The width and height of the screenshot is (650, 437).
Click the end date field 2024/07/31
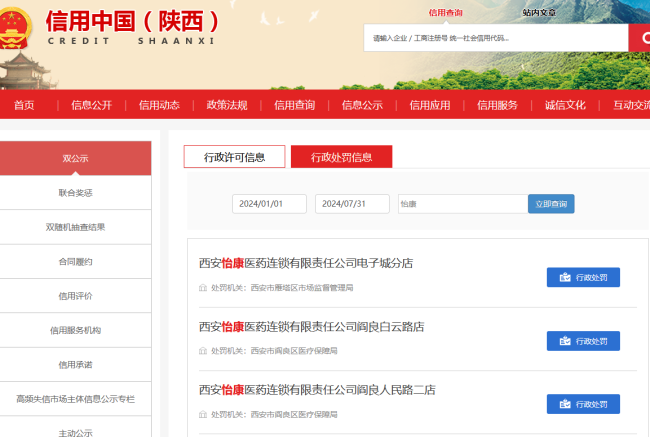pos(352,204)
